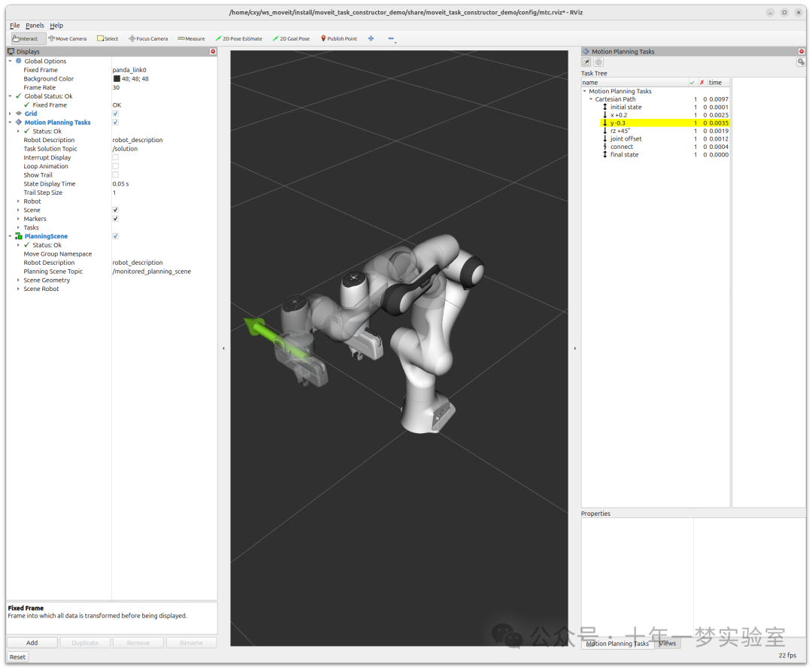Click the Frame Rate value 30

pos(116,87)
